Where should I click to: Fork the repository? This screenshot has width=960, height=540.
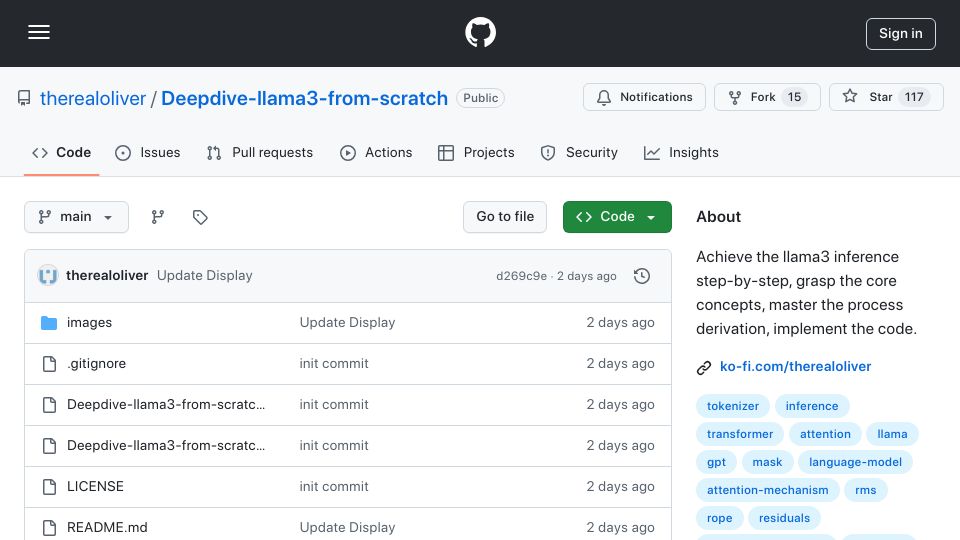pos(767,97)
